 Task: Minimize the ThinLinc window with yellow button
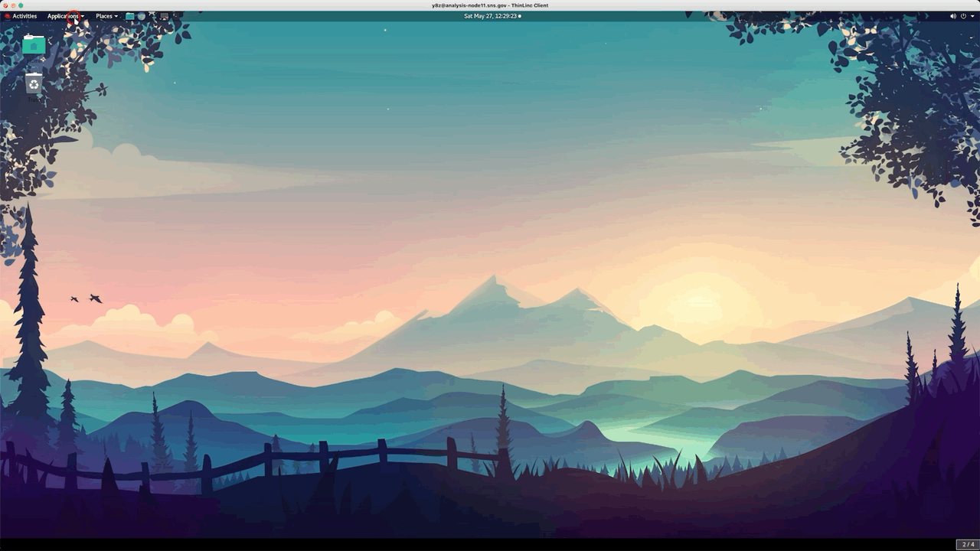tap(12, 5)
